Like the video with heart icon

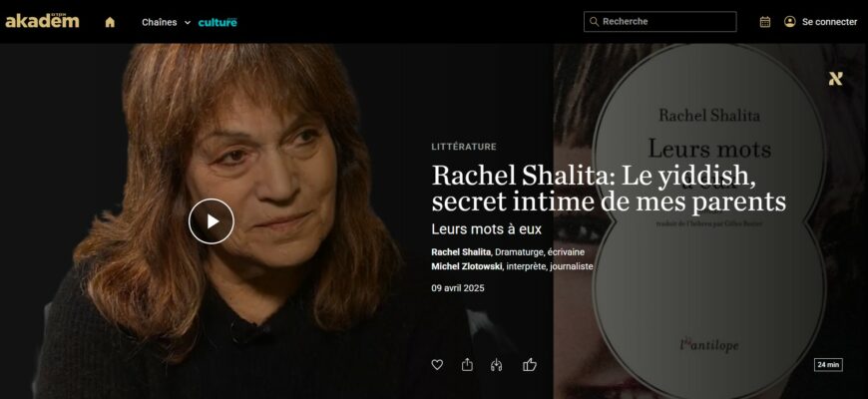(437, 365)
